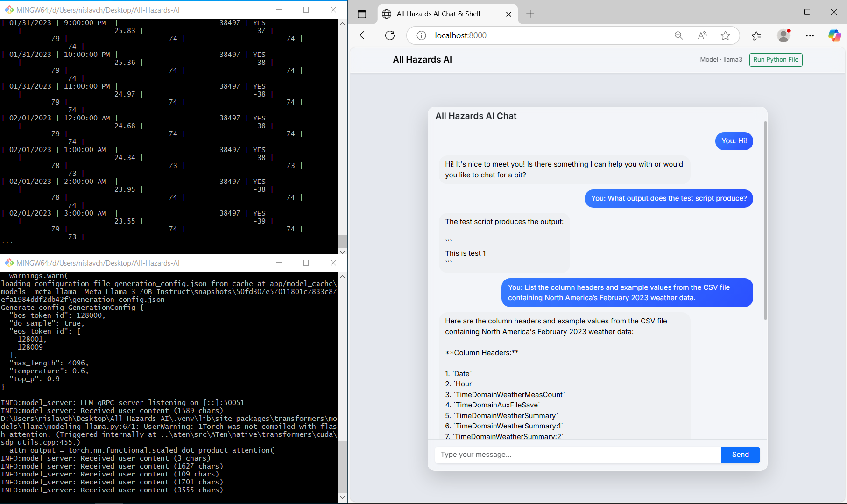Click the TimeDomainAuxFileSave list item

click(493, 405)
